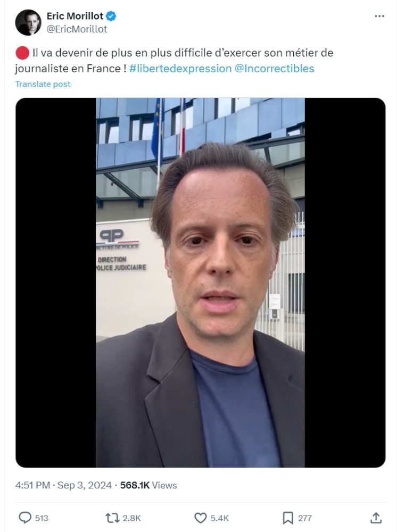Viewport: 397px width, 532px height.
Task: Bookmark the post with bookmark icon
Action: point(288,518)
